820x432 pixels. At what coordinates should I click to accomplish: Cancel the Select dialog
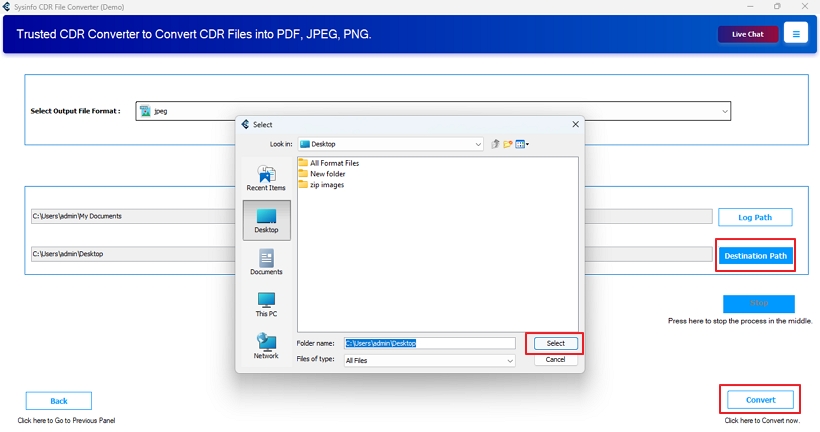[x=555, y=359]
